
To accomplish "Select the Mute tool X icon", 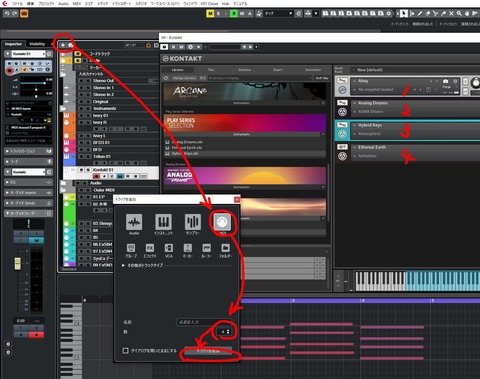I will (451, 13).
